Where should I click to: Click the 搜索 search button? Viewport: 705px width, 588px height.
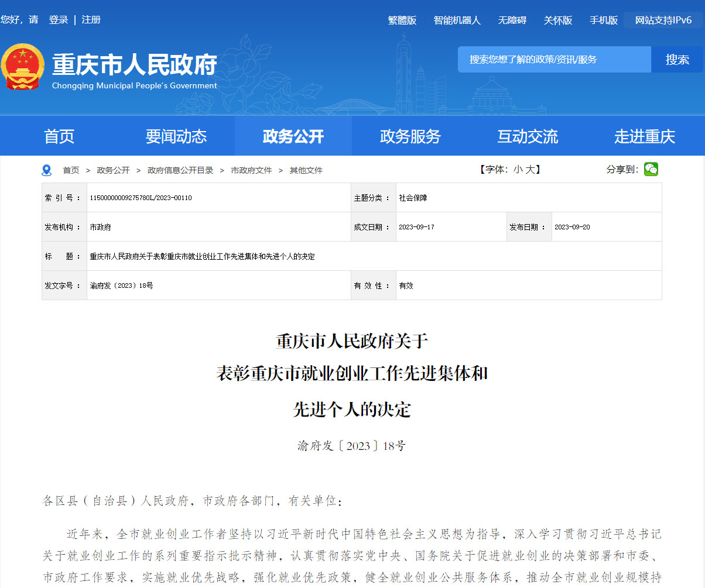[x=677, y=60]
